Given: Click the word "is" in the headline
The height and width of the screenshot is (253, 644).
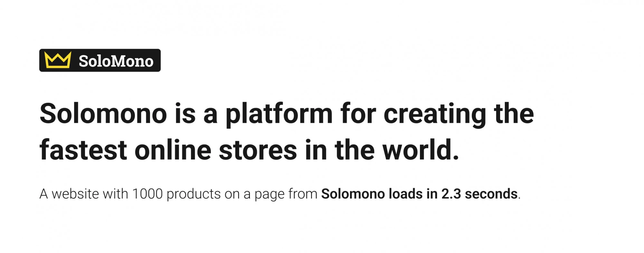Looking at the screenshot, I should click(185, 113).
